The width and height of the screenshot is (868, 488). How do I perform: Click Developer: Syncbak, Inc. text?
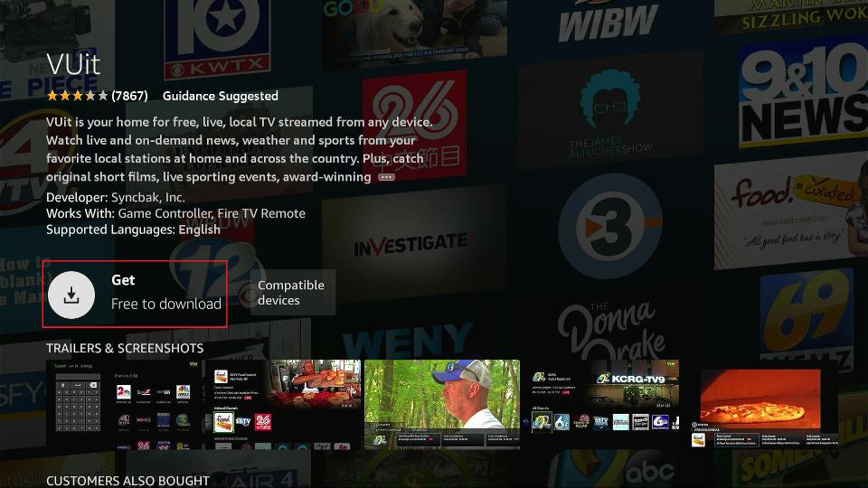(x=116, y=197)
